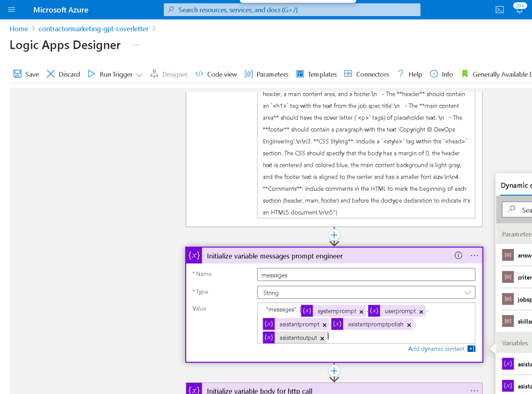This screenshot has width=532, height=394.
Task: Remove the systemprompt token
Action: pyautogui.click(x=361, y=311)
